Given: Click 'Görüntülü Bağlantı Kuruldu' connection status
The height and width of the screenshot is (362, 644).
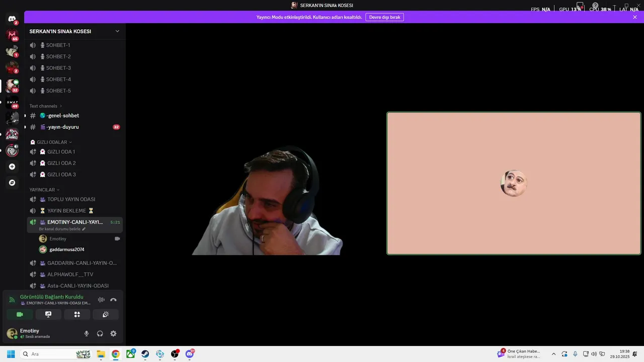Looking at the screenshot, I should (52, 297).
